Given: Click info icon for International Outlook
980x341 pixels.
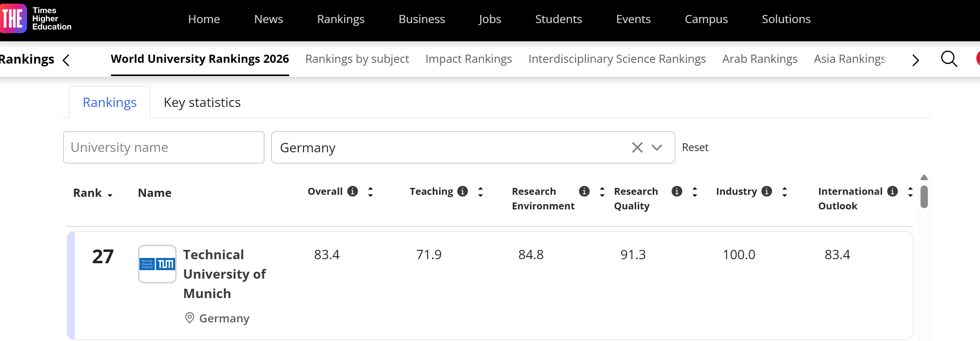Looking at the screenshot, I should click(x=893, y=191).
